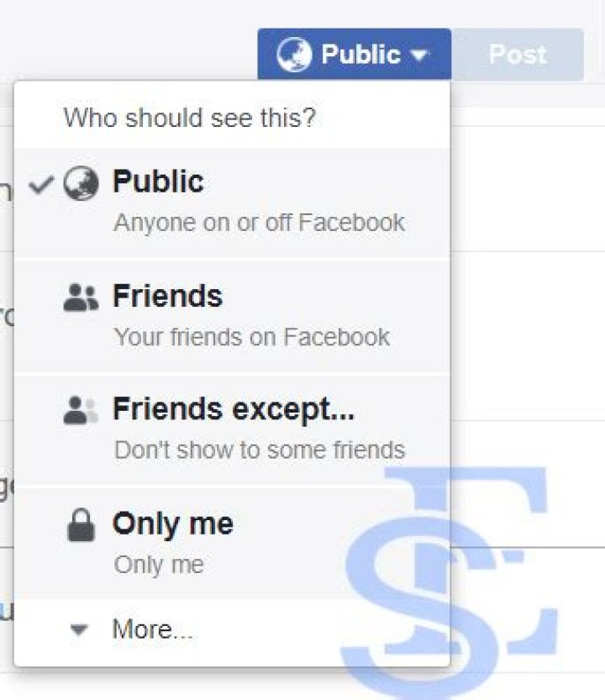Select the Public audience option
This screenshot has height=700, width=605.
232,203
